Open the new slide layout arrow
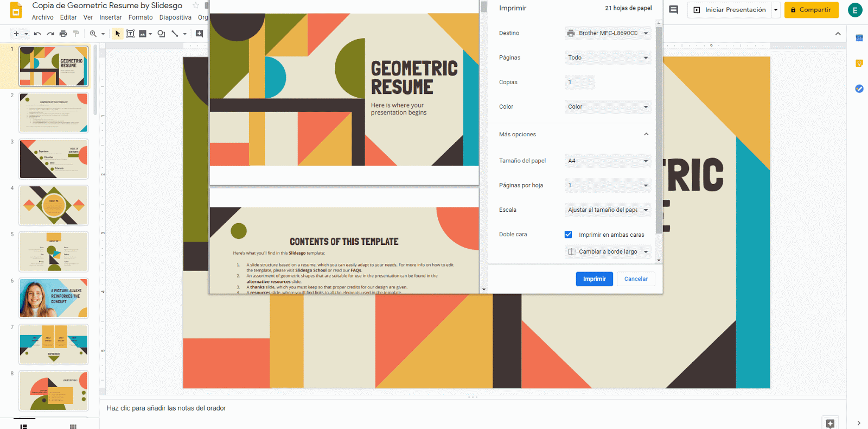 click(26, 34)
